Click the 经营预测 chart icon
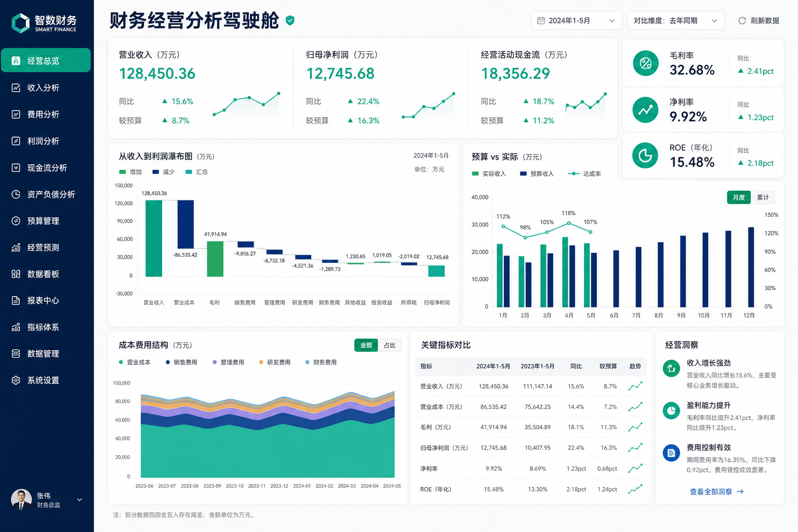 [x=16, y=247]
